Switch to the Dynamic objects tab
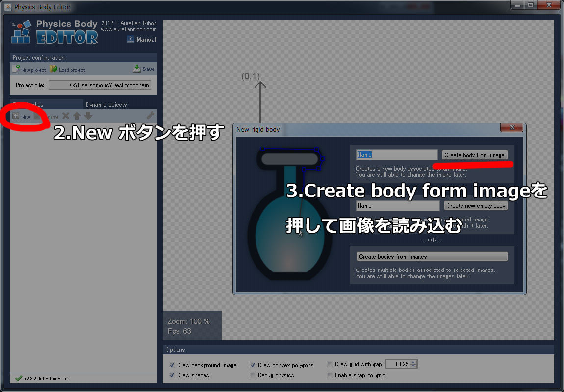This screenshot has width=564, height=392. [106, 104]
